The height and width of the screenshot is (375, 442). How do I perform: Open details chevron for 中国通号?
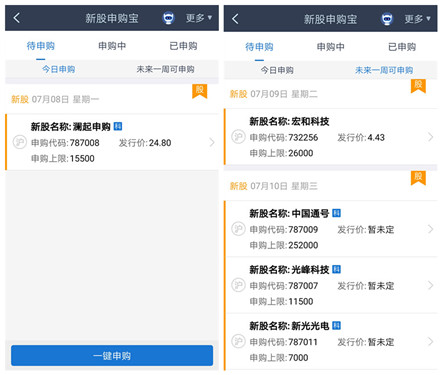(x=430, y=229)
